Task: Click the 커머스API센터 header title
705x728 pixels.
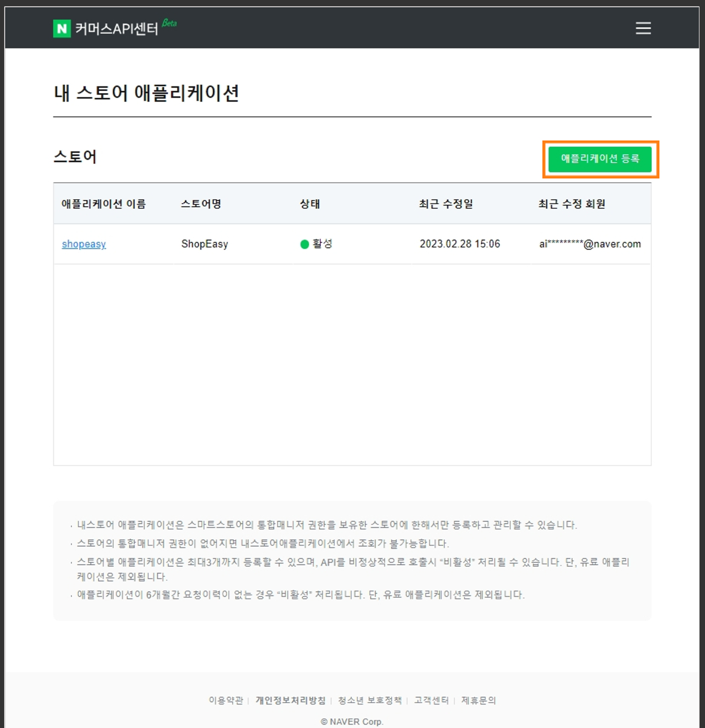Action: coord(117,28)
